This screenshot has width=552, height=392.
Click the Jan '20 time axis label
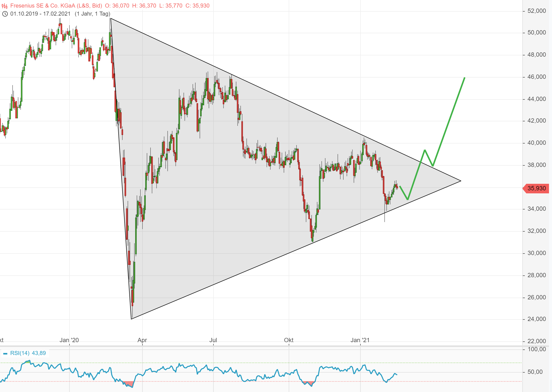tap(69, 340)
